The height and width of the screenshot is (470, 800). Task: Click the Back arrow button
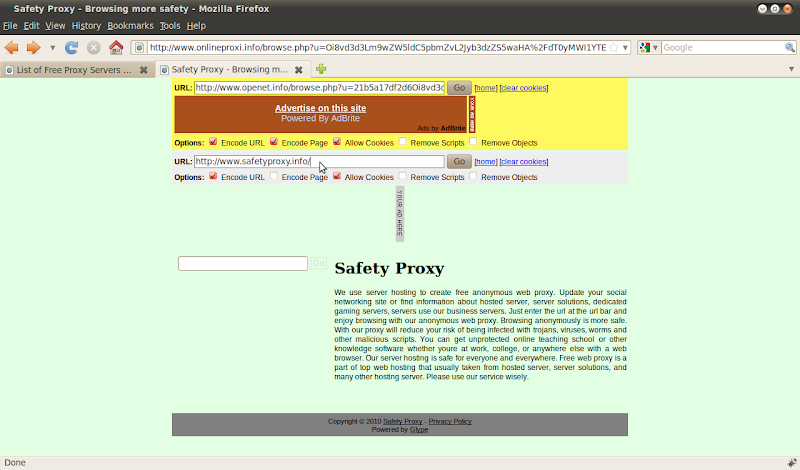pyautogui.click(x=11, y=47)
